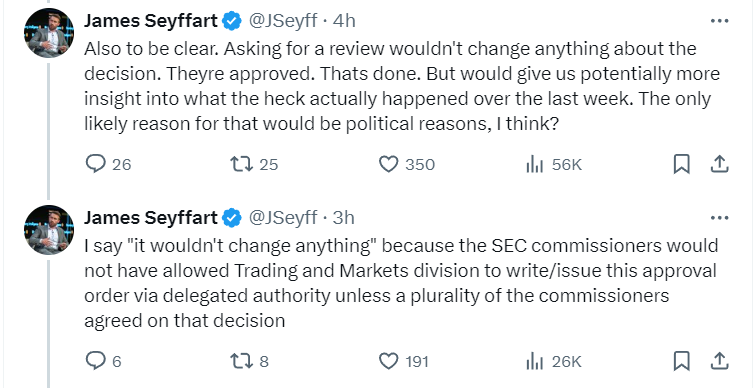
Task: Open James Seyffart's name on first tweet
Action: [151, 21]
